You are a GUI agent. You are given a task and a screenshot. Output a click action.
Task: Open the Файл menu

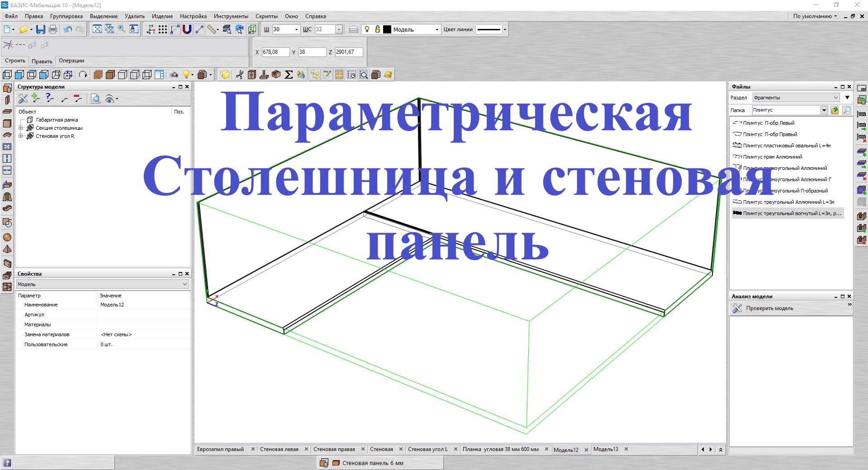[11, 16]
